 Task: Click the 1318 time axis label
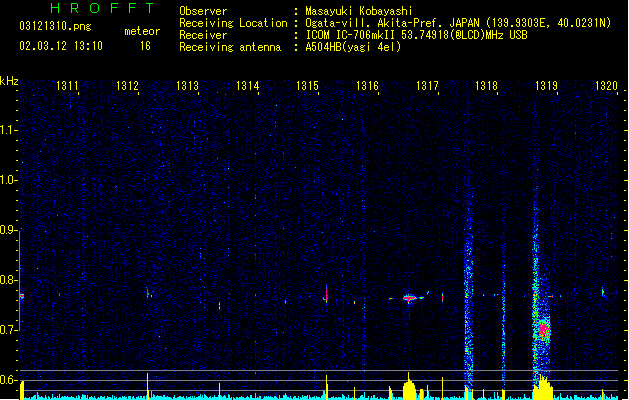pyautogui.click(x=486, y=85)
